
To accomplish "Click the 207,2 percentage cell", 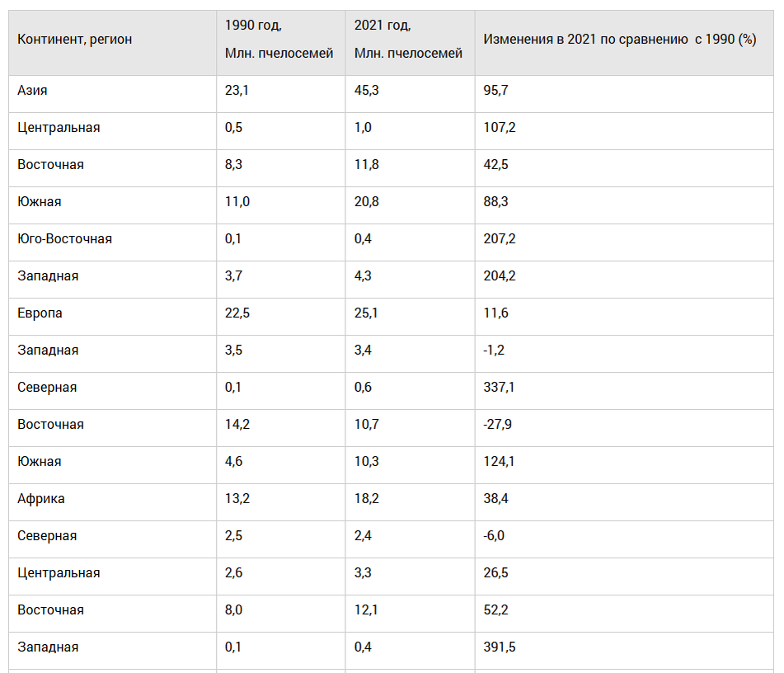I will 500,238.
